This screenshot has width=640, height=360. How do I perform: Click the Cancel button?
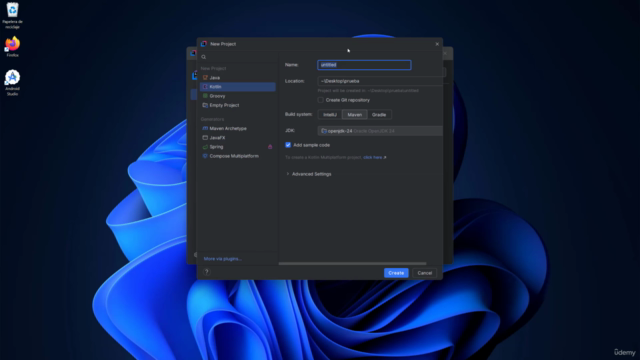coord(424,273)
